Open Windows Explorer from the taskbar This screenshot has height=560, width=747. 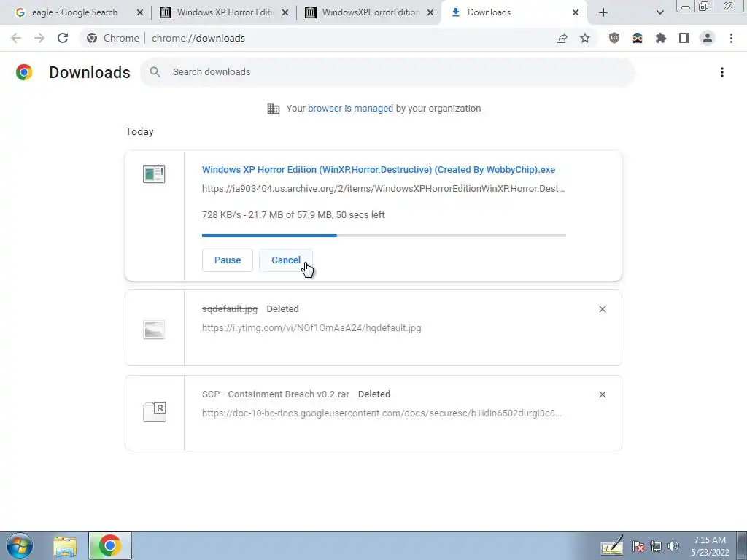click(65, 546)
